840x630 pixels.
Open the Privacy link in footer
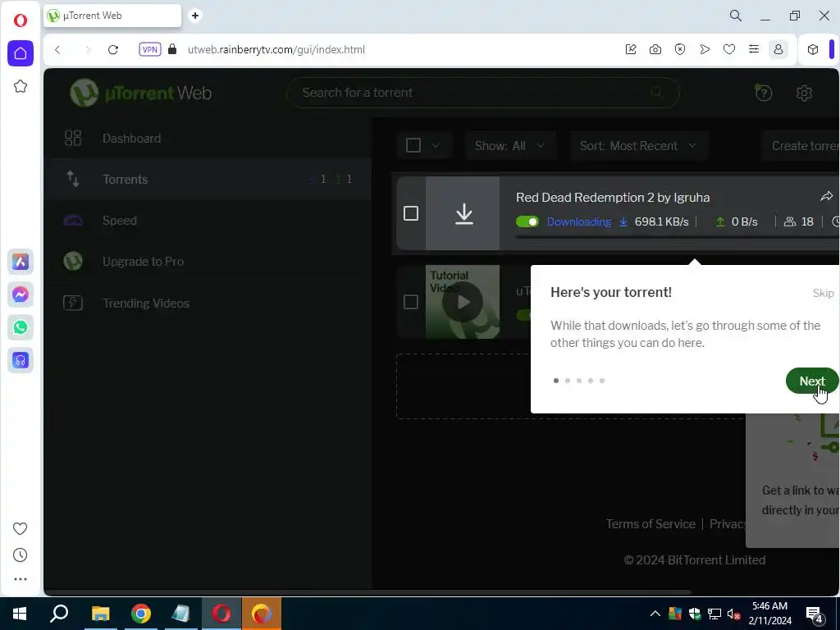(728, 523)
